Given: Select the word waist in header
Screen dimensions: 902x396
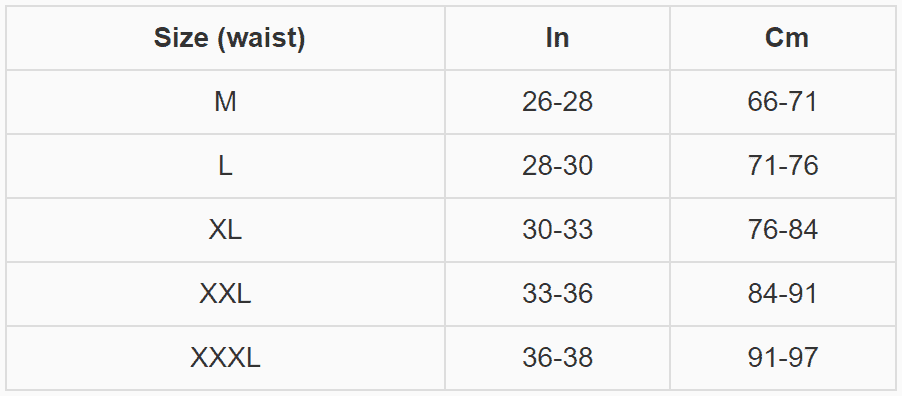Looking at the screenshot, I should [263, 38].
